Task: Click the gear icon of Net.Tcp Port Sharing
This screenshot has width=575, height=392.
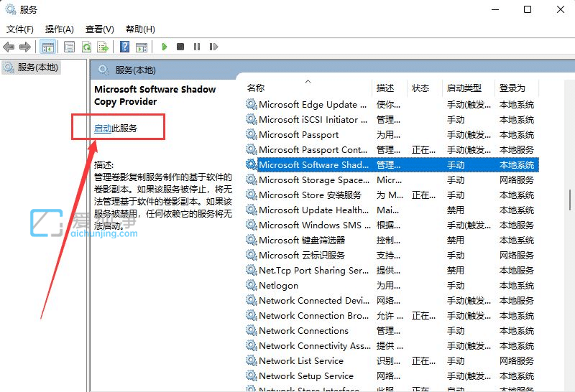Action: [251, 270]
